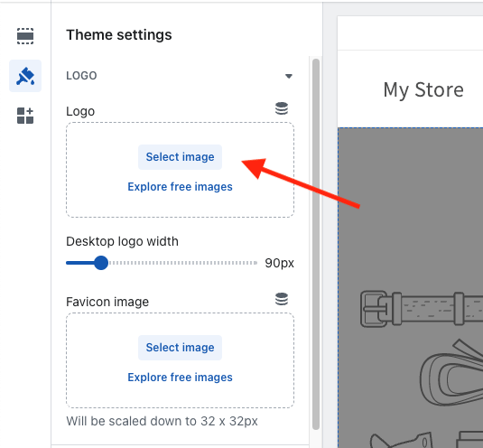Click Select image under Logo
Image resolution: width=483 pixels, height=448 pixels.
[180, 157]
